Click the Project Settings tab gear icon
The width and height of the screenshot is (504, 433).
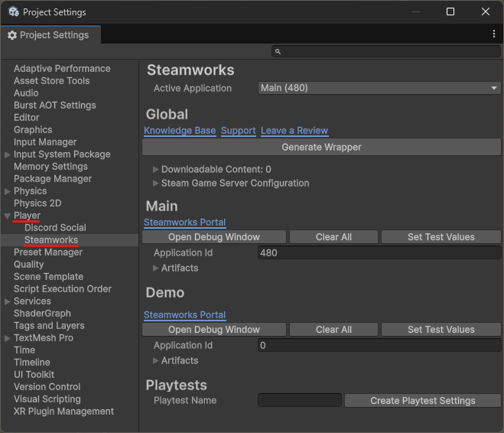(12, 35)
